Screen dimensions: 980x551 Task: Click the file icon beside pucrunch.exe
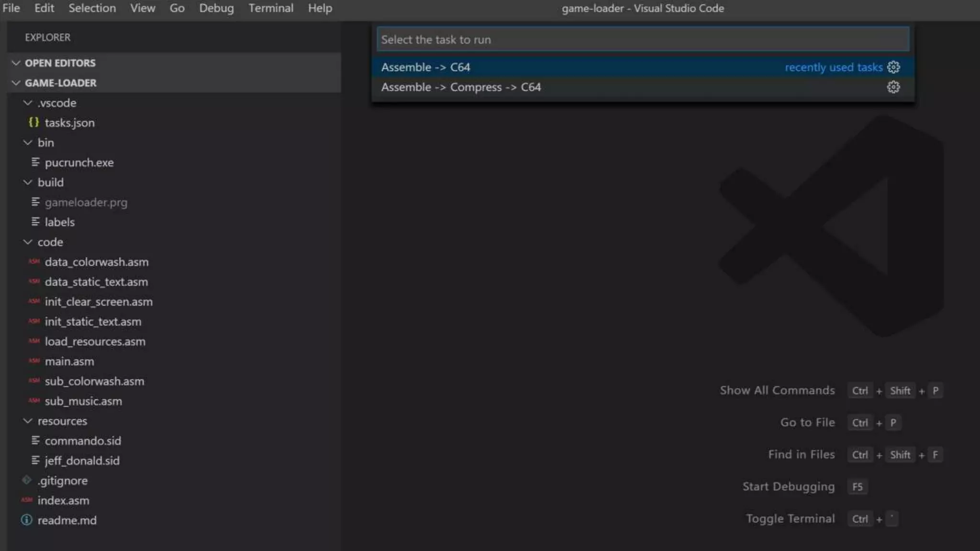35,162
